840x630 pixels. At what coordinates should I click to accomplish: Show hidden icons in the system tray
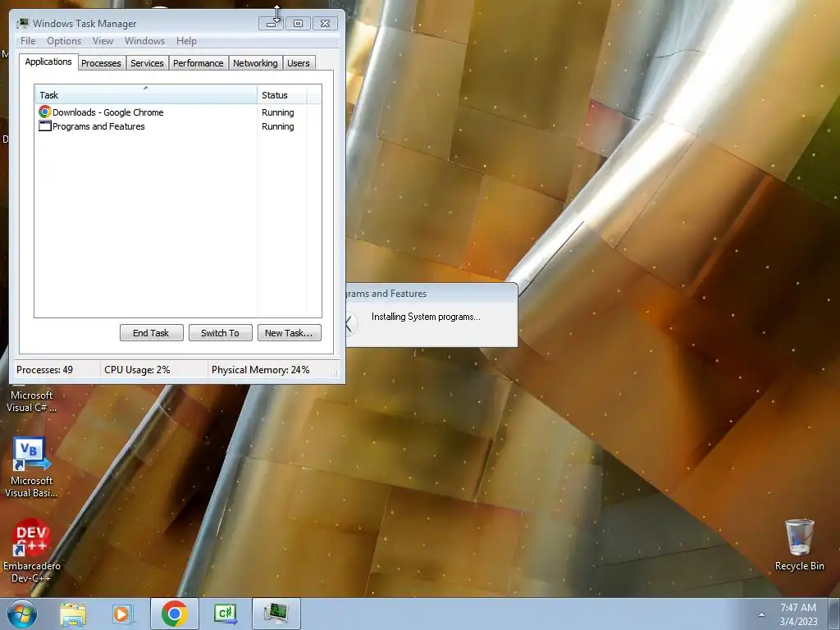[761, 614]
